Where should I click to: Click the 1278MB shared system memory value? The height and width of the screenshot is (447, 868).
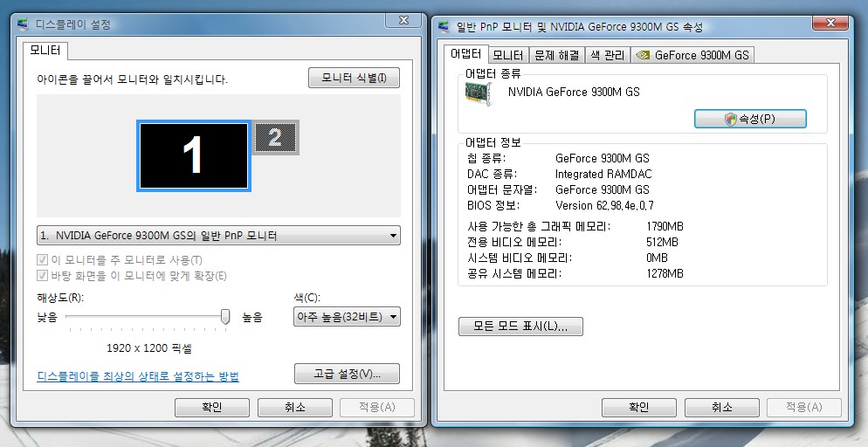click(665, 273)
